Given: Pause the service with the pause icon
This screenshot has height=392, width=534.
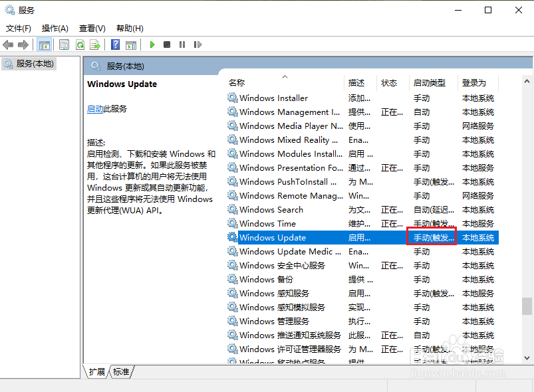Looking at the screenshot, I should (182, 45).
